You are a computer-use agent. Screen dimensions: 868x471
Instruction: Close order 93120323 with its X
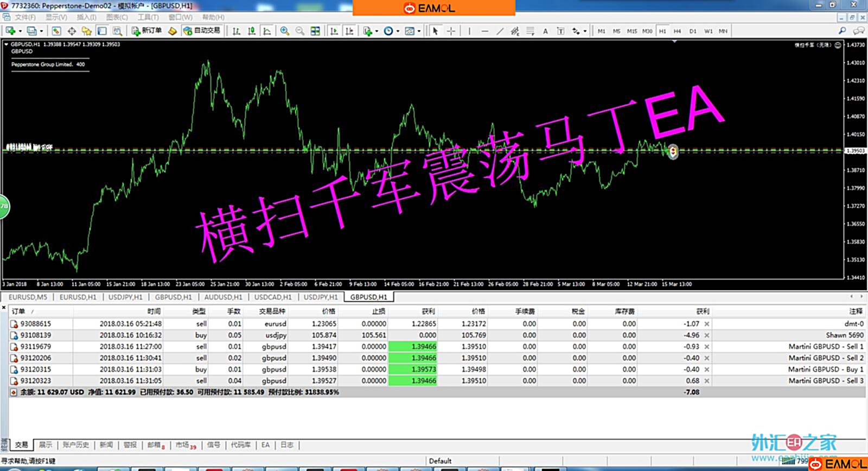pyautogui.click(x=706, y=381)
